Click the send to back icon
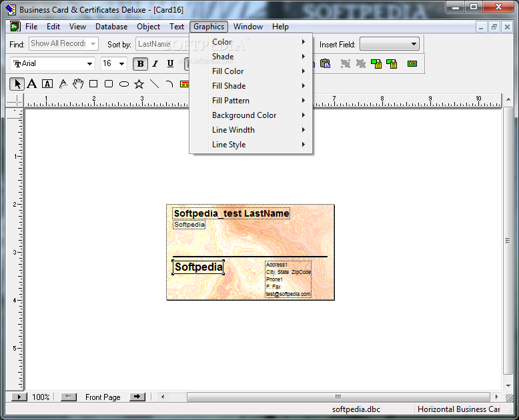The image size is (519, 420). [392, 63]
